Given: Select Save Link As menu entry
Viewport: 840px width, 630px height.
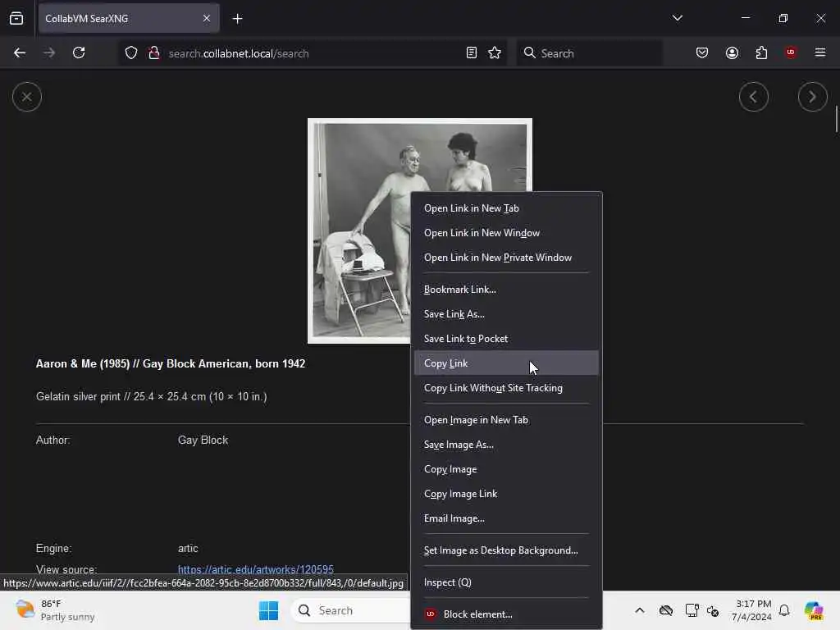Looking at the screenshot, I should 506,314.
